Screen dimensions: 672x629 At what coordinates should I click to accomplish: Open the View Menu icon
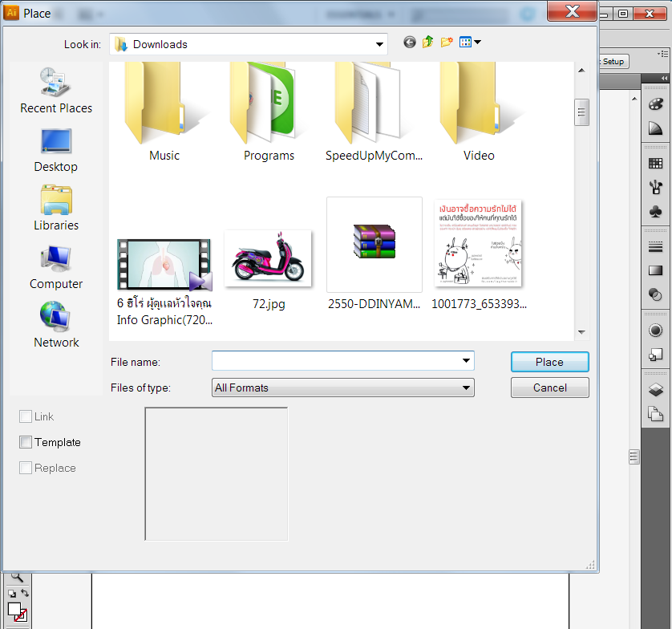pyautogui.click(x=465, y=42)
